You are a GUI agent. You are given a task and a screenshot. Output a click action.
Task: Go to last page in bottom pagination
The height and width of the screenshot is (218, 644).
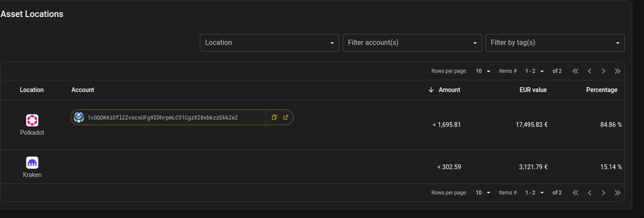click(617, 192)
